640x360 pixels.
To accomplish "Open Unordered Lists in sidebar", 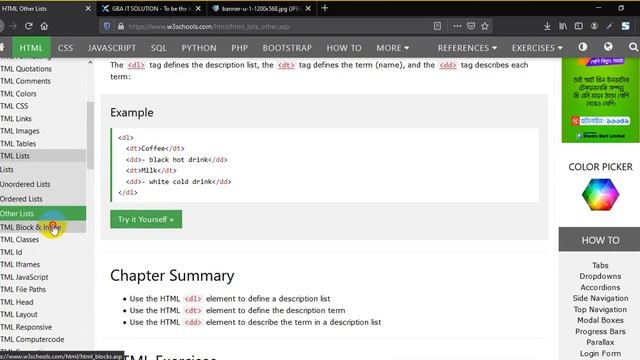I will coord(43,184).
